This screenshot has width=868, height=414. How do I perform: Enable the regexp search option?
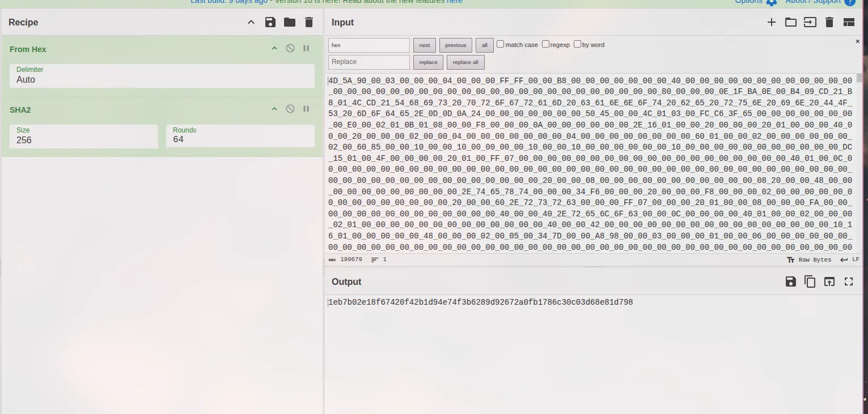[545, 44]
